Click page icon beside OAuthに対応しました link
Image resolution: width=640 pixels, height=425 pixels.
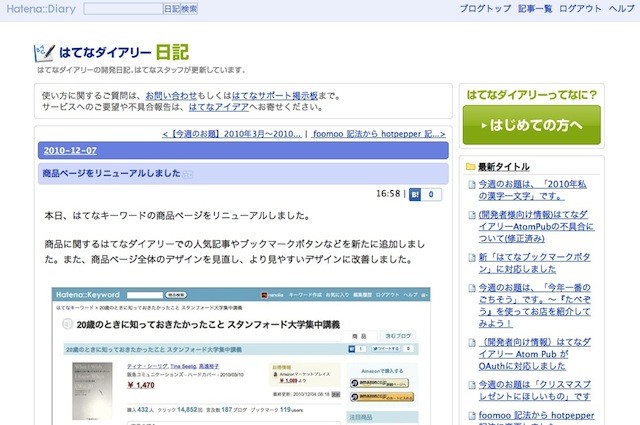coord(472,342)
